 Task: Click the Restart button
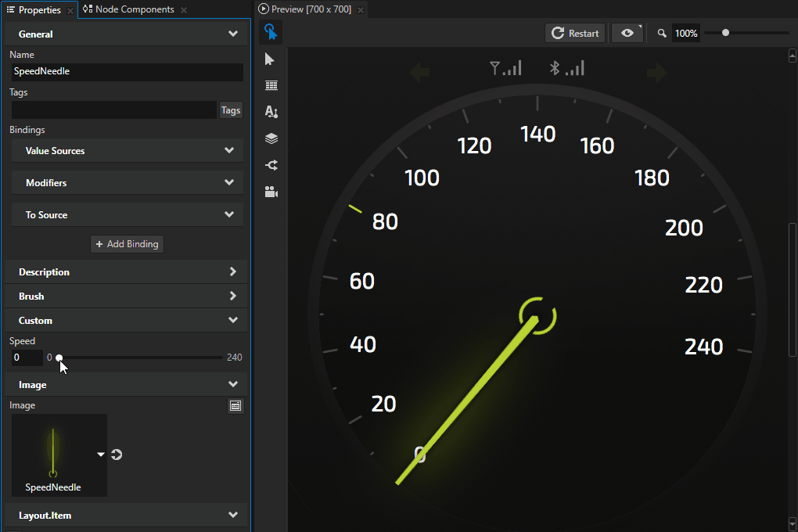point(575,33)
